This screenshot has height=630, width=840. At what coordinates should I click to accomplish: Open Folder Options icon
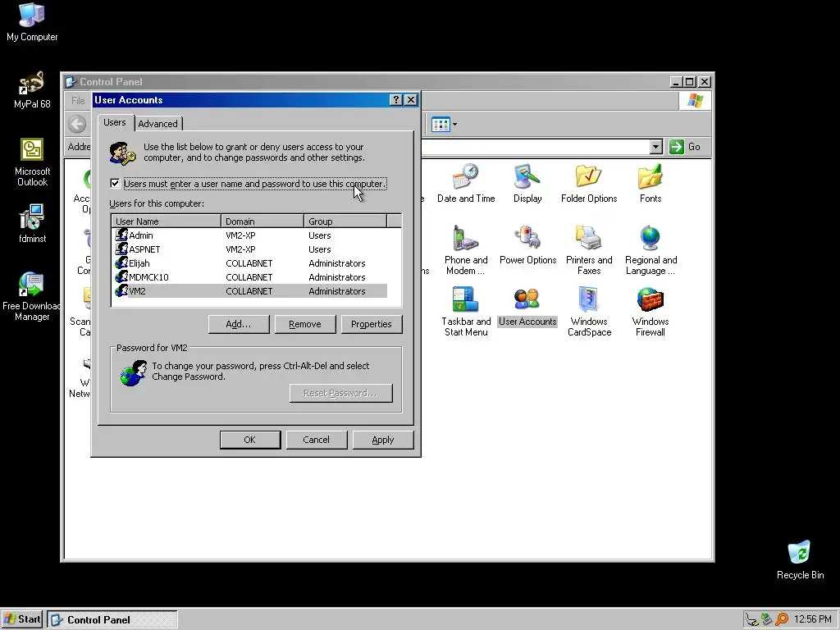point(589,183)
